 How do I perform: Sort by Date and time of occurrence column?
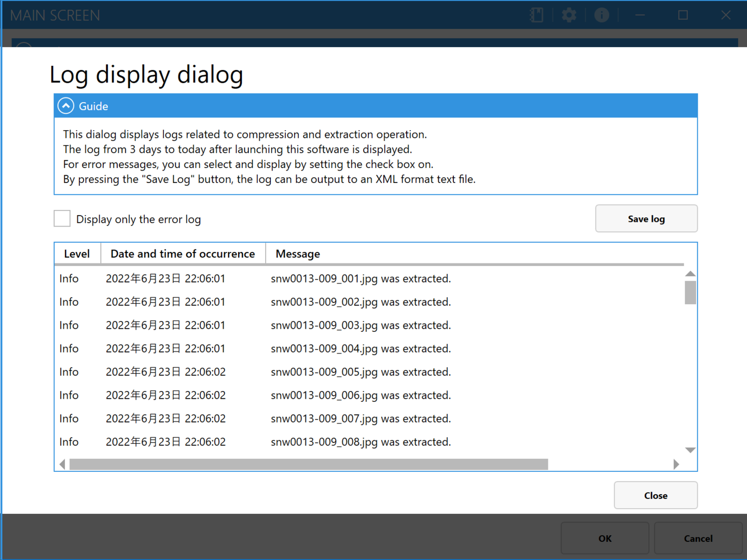tap(183, 254)
